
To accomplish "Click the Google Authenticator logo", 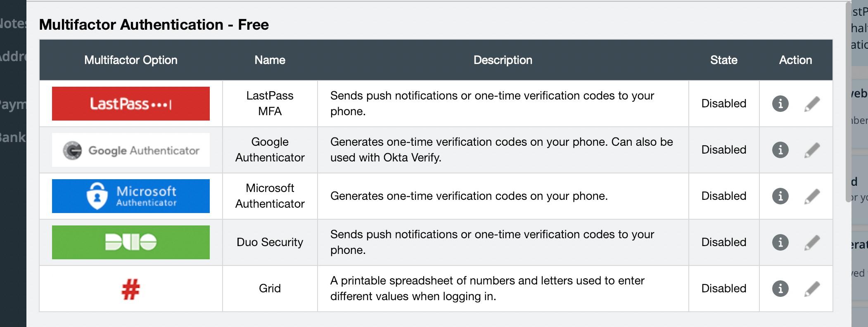I will click(x=130, y=150).
